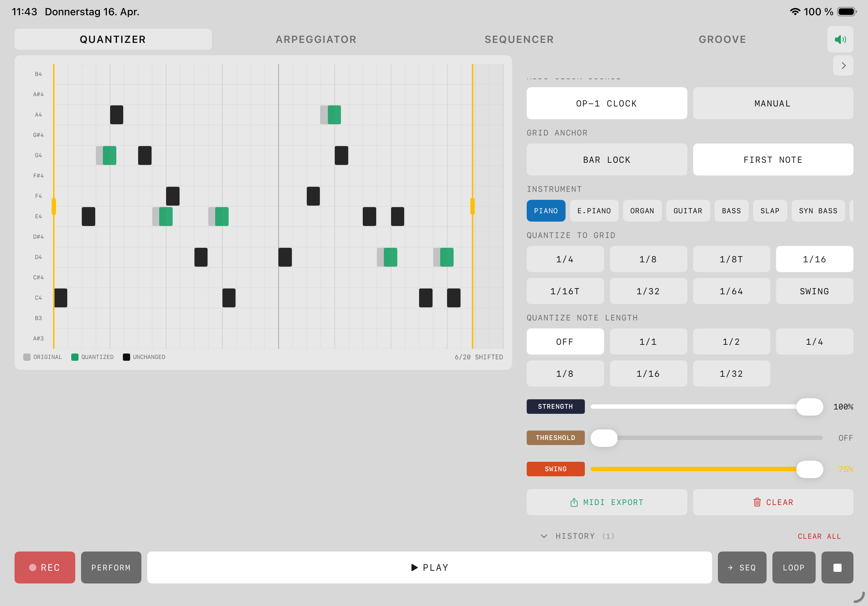Image resolution: width=868 pixels, height=606 pixels.
Task: Open the ORGAN instrument option
Action: tap(642, 210)
